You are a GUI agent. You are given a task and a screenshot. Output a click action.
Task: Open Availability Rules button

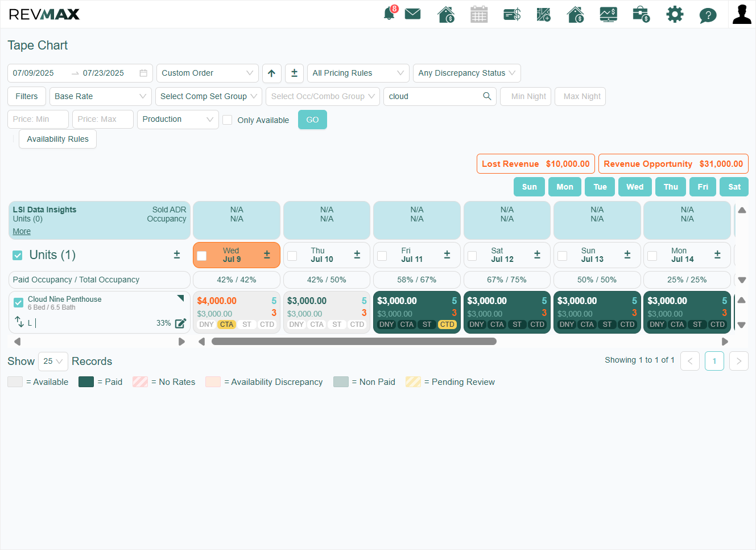(x=58, y=139)
